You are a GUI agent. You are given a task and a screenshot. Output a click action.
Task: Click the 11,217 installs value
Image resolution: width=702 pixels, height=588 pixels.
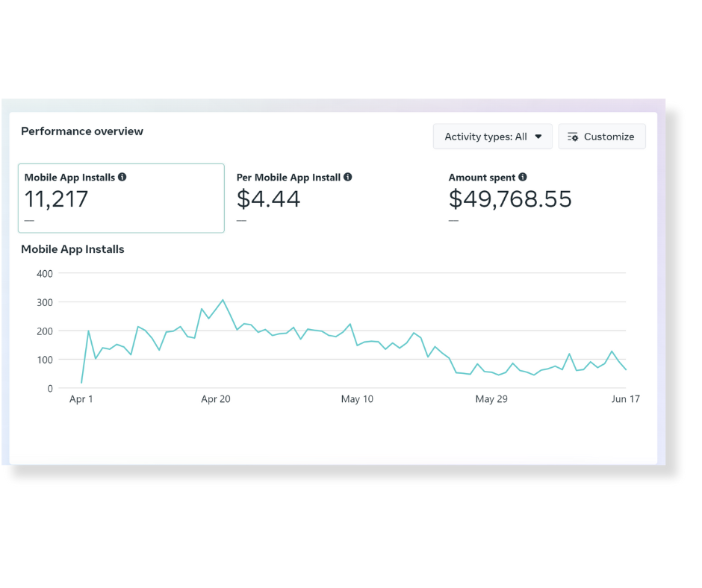point(56,199)
